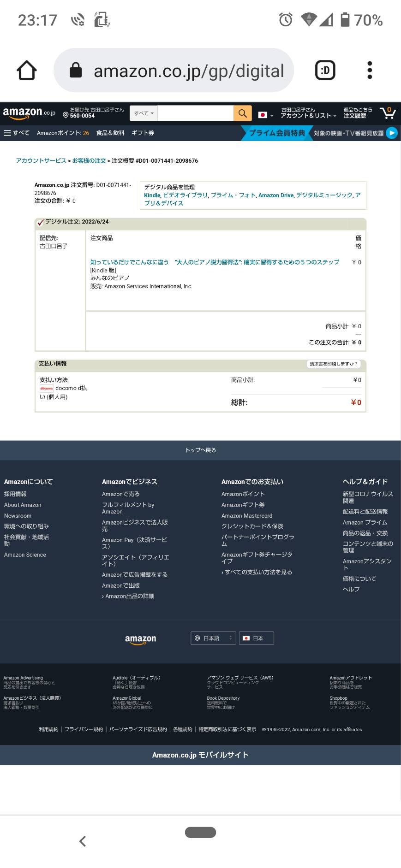Open Newsroom footer link
The width and height of the screenshot is (401, 868).
tap(18, 516)
